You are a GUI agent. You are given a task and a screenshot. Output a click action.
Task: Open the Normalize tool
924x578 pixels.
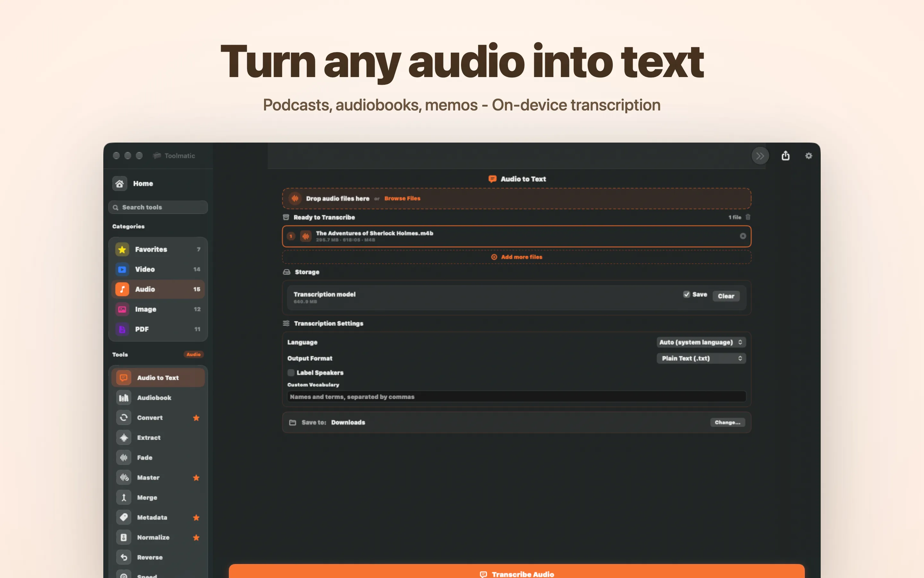pos(158,537)
